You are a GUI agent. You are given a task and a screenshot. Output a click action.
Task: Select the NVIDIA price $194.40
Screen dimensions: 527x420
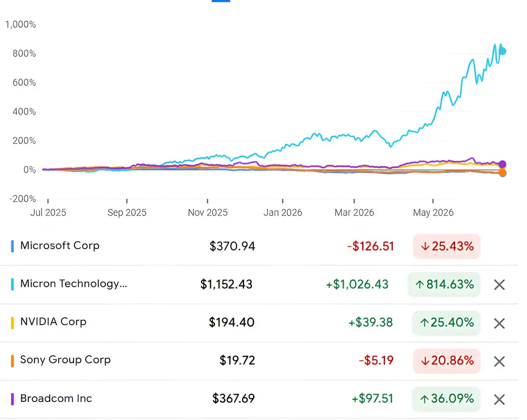point(232,323)
